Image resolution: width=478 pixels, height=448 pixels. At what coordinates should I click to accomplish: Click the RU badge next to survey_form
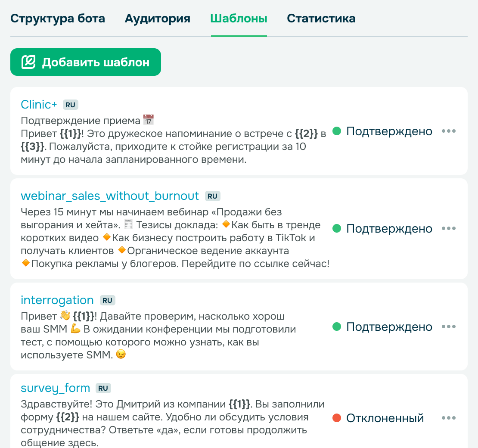[103, 389]
